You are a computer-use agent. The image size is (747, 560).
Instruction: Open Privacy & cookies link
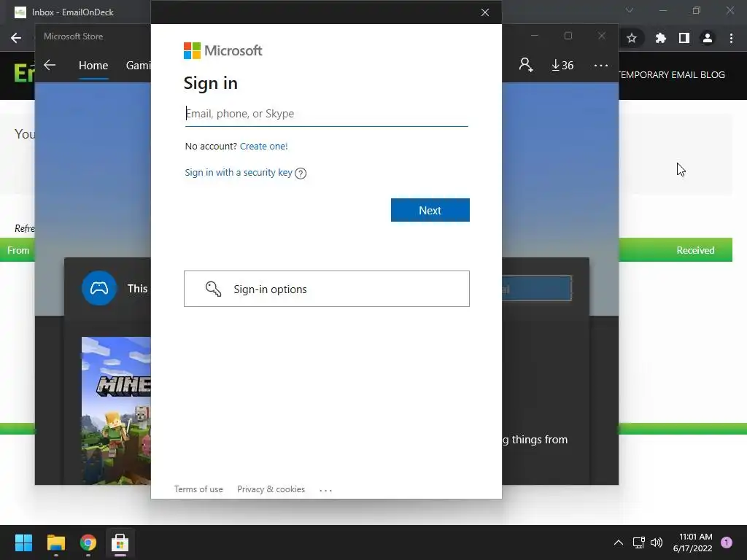tap(271, 489)
